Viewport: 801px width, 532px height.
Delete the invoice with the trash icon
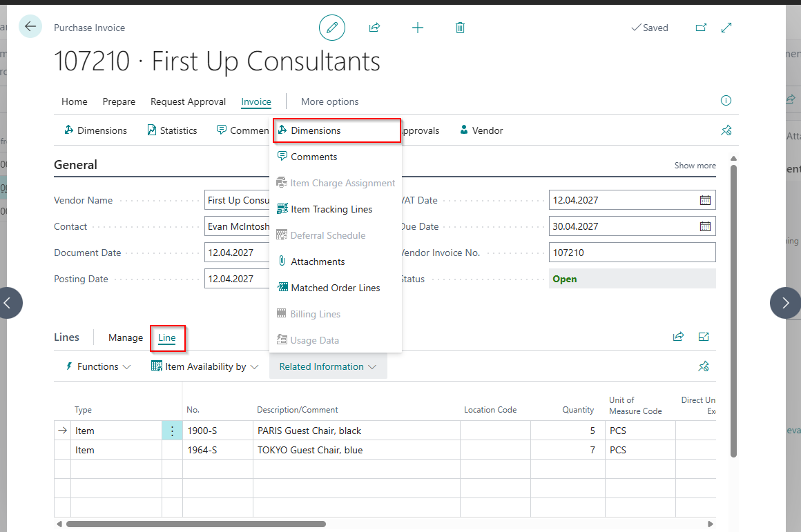click(460, 28)
